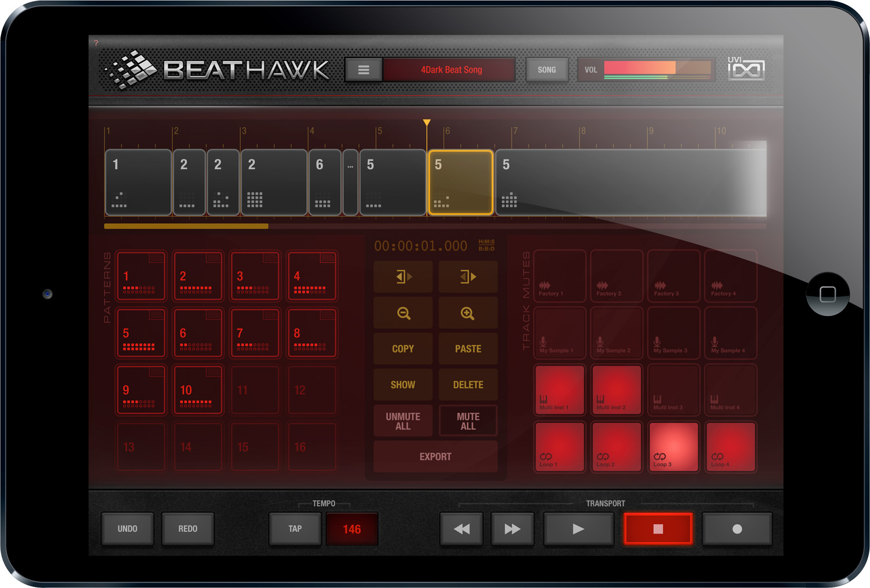
Task: Select empty pattern slot 13
Action: click(x=141, y=447)
